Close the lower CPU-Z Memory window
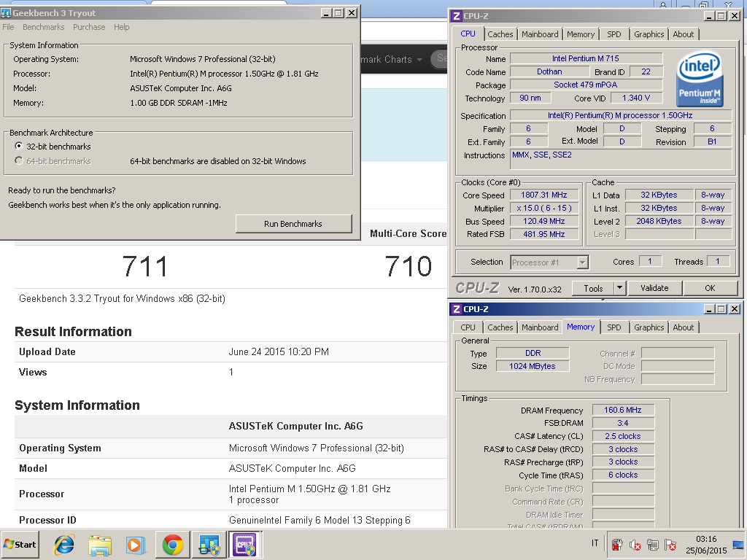The width and height of the screenshot is (747, 560). pyautogui.click(x=735, y=309)
